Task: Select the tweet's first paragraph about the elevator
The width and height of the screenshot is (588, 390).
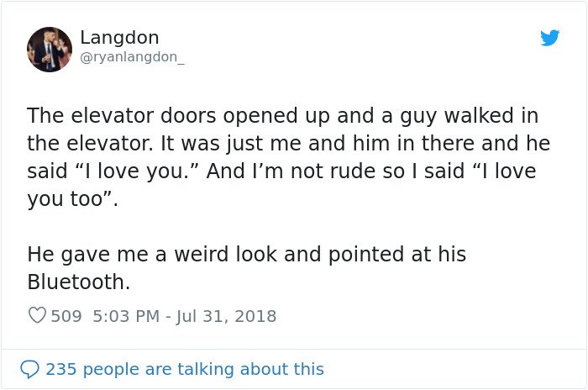Action: tap(289, 157)
